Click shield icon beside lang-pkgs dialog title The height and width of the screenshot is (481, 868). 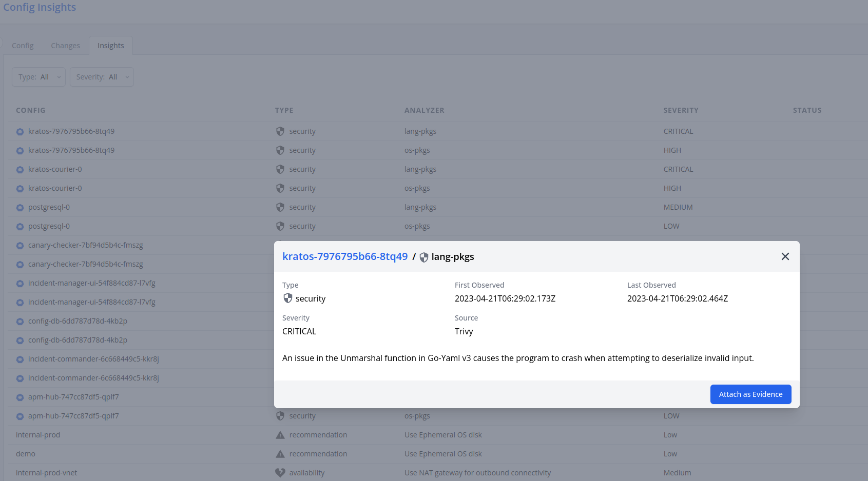[424, 257]
